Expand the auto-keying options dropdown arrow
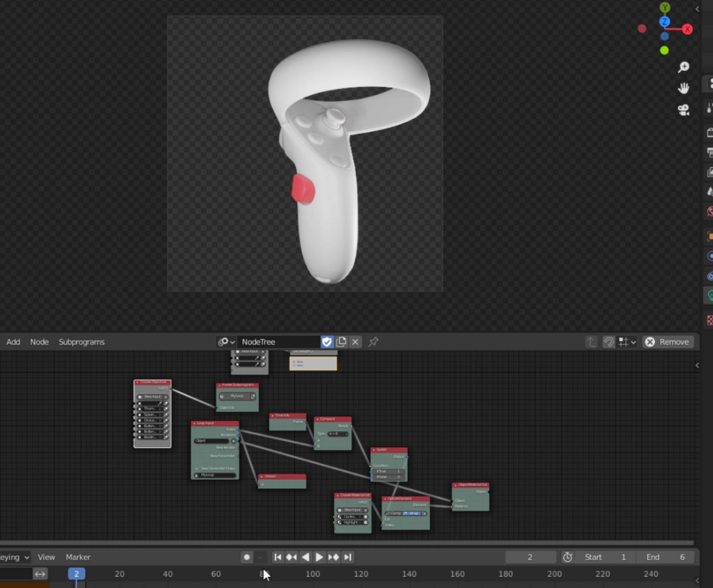The height and width of the screenshot is (588, 713). pos(259,557)
